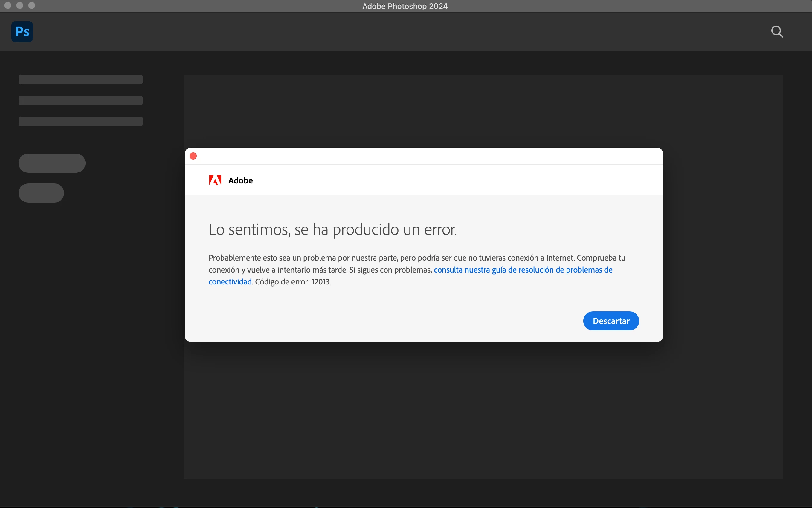Image resolution: width=812 pixels, height=508 pixels.
Task: Click the Adobe wordmark in dialog header
Action: click(240, 180)
